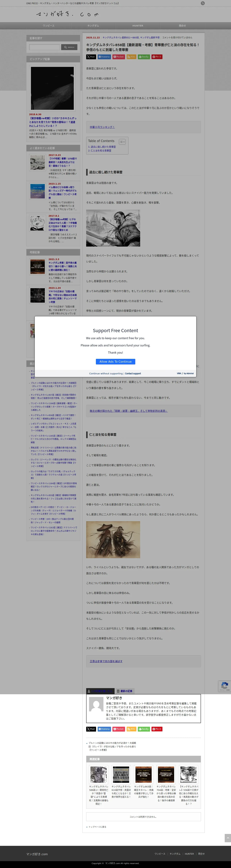231x868 pixels.
Task: Click Hatena button below the author profile
Action: [104, 729]
